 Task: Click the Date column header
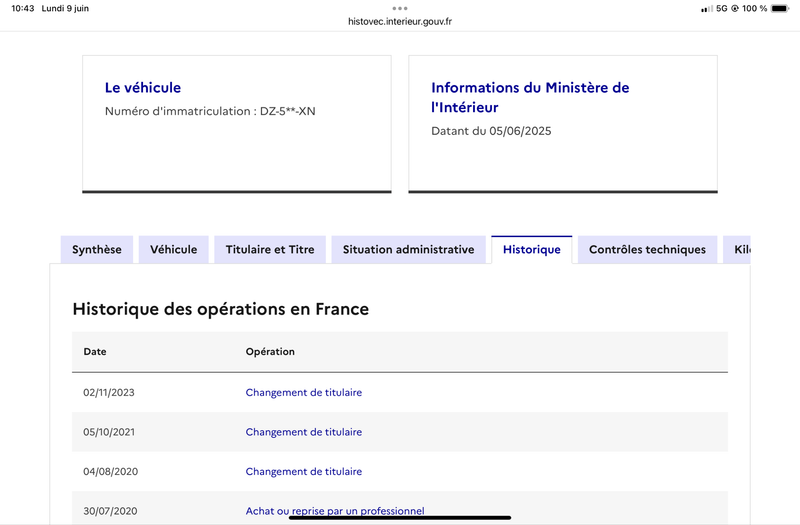coord(95,352)
